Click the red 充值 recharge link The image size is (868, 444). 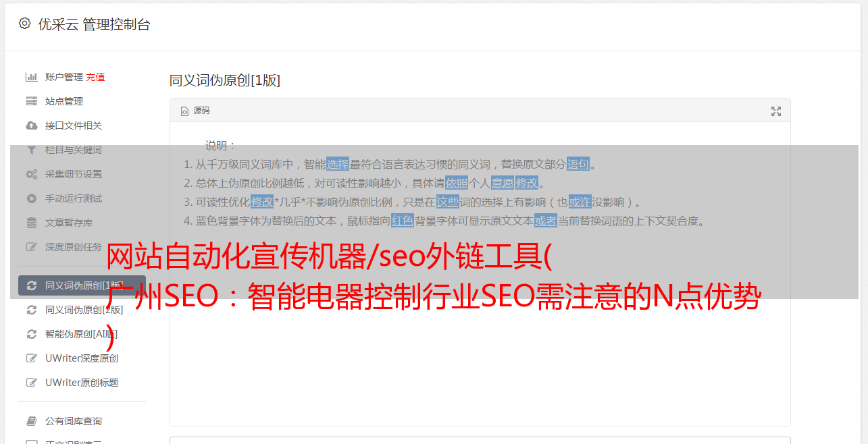click(x=95, y=77)
